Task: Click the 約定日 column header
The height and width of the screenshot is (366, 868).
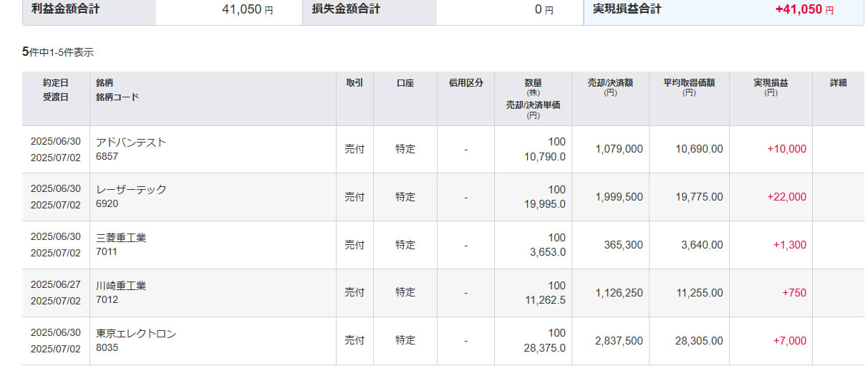Action: 55,83
